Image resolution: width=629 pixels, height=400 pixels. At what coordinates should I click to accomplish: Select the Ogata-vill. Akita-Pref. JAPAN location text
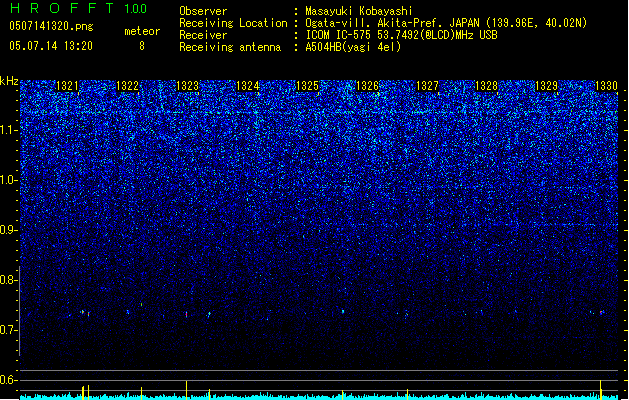point(446,23)
